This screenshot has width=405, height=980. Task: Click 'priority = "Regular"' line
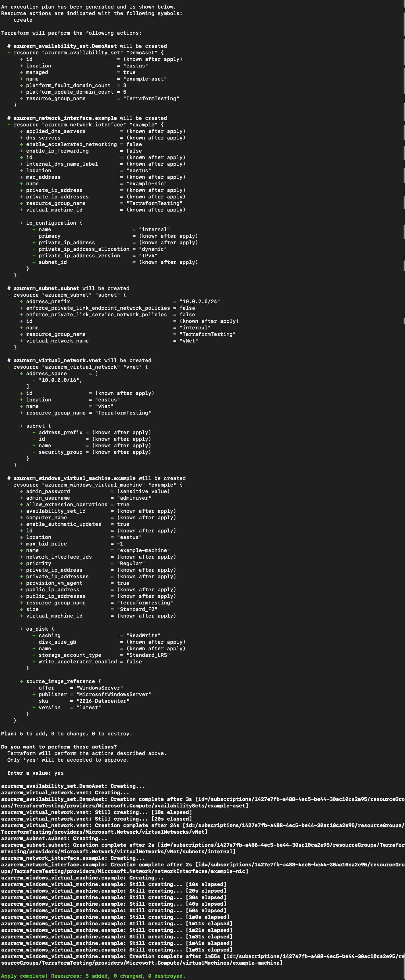click(x=82, y=563)
